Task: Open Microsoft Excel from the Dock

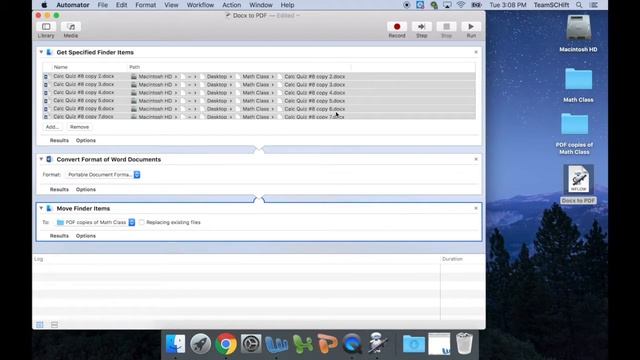Action: [x=302, y=344]
